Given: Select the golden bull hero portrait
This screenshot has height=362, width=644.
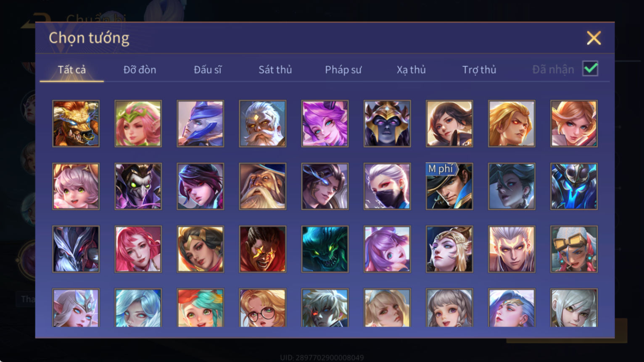Looking at the screenshot, I should pyautogui.click(x=76, y=123).
